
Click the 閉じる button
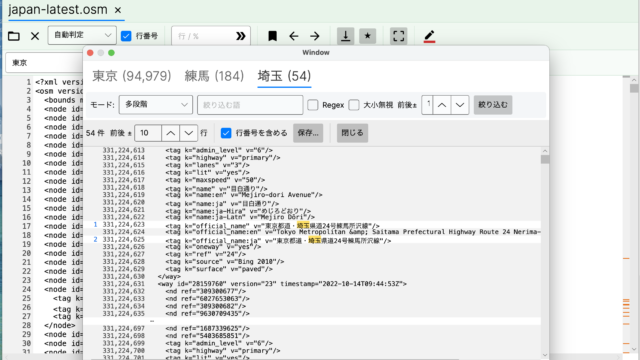pos(352,133)
